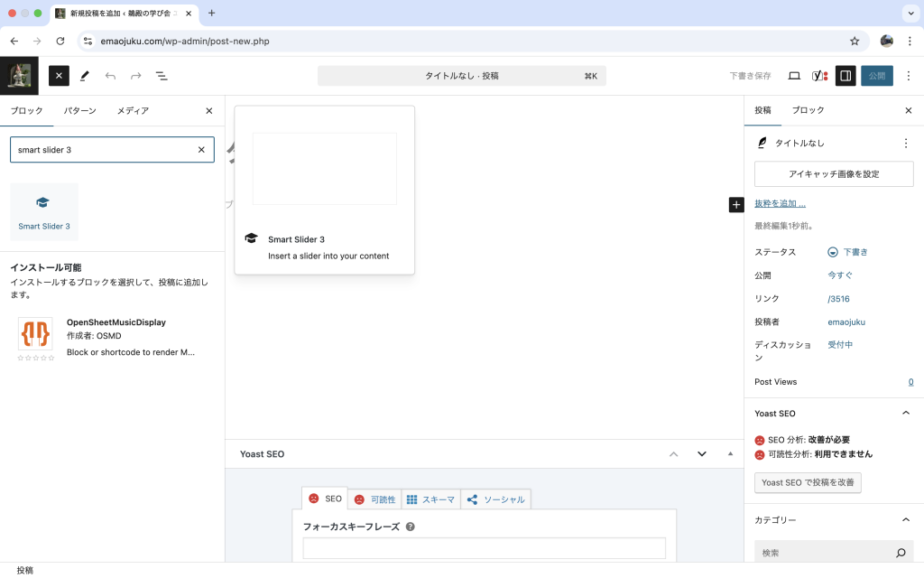This screenshot has width=924, height=578.
Task: Move Yoast SEO metabox down
Action: pos(702,454)
